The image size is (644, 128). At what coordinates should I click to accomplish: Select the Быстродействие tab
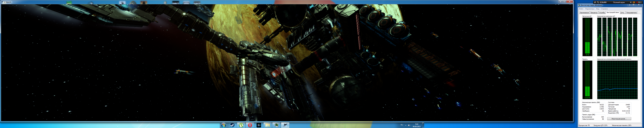[612, 12]
